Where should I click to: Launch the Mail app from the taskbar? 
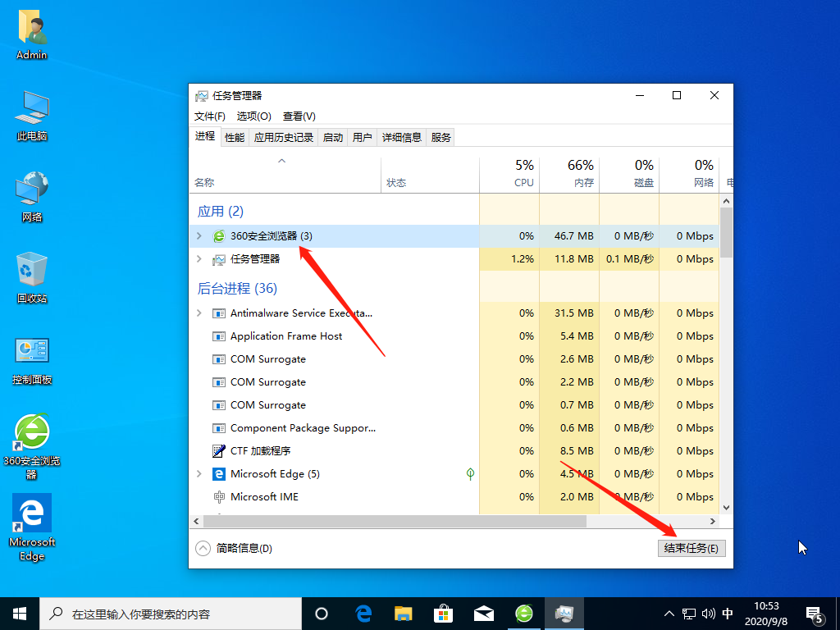(483, 613)
